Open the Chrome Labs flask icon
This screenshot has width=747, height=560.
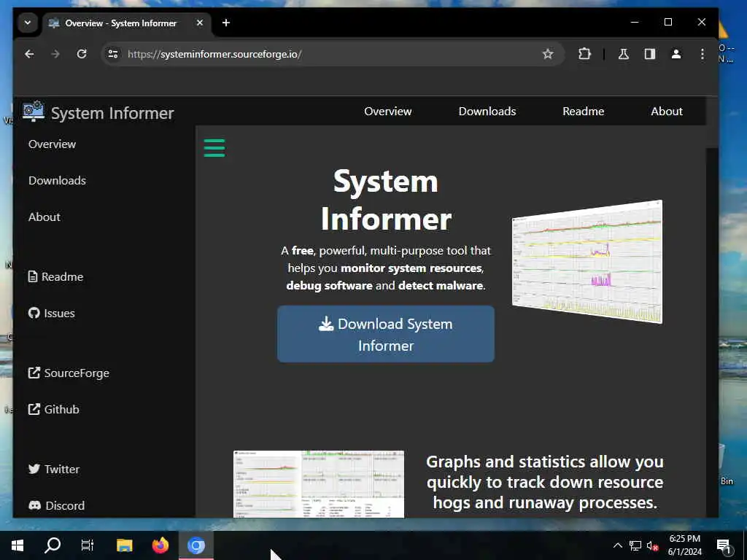coord(624,54)
